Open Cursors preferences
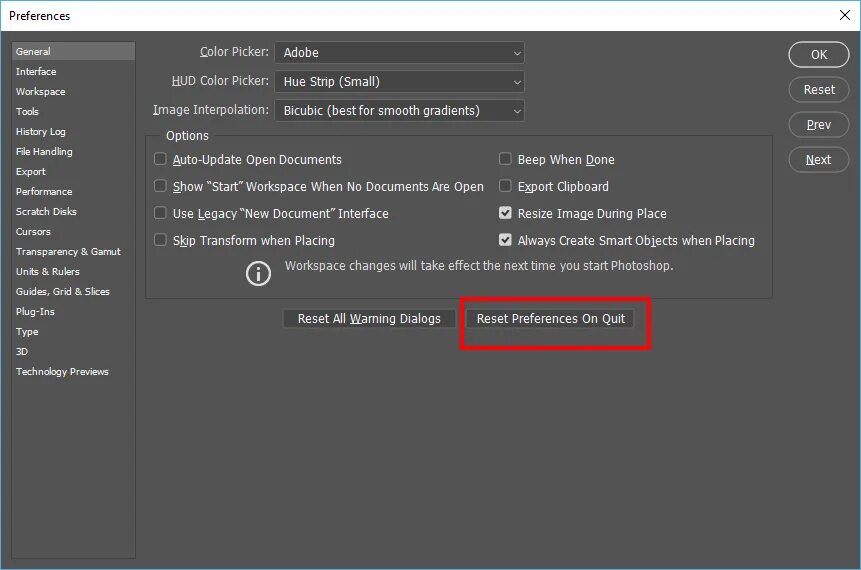861x570 pixels. [x=73, y=232]
